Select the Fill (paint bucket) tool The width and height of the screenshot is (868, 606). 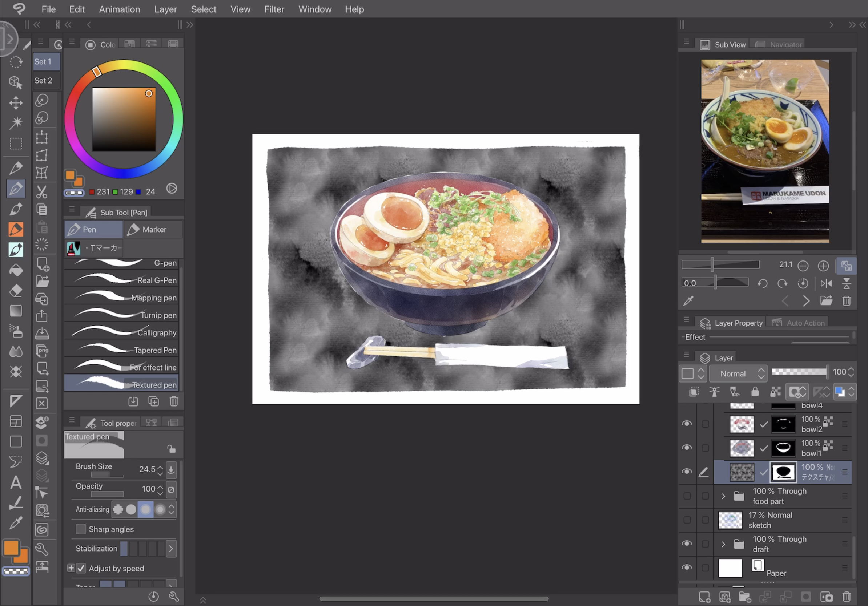[16, 269]
